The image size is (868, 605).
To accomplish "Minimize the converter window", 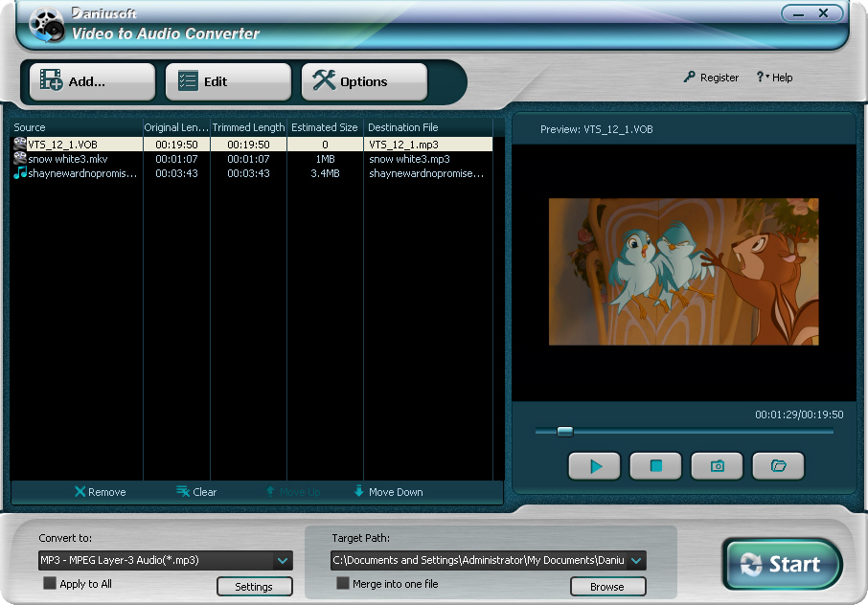I will pos(798,13).
